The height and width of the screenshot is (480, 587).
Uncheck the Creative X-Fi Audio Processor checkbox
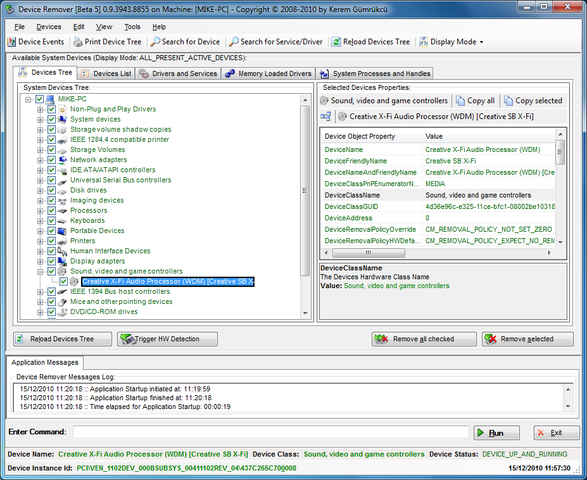[x=63, y=281]
